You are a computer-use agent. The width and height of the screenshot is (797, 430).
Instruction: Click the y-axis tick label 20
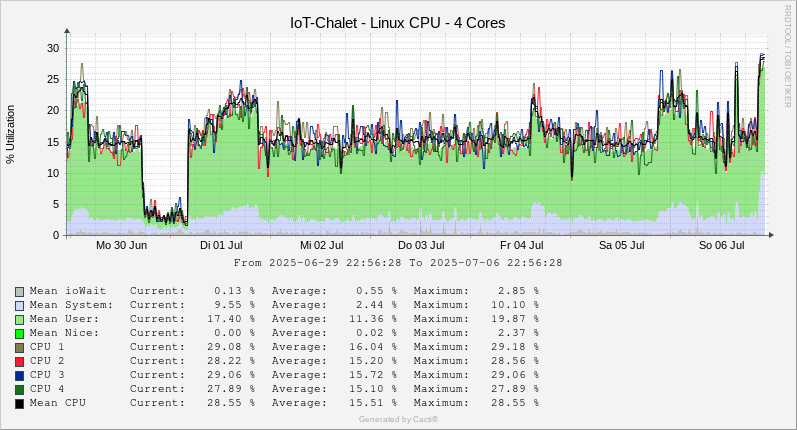53,110
